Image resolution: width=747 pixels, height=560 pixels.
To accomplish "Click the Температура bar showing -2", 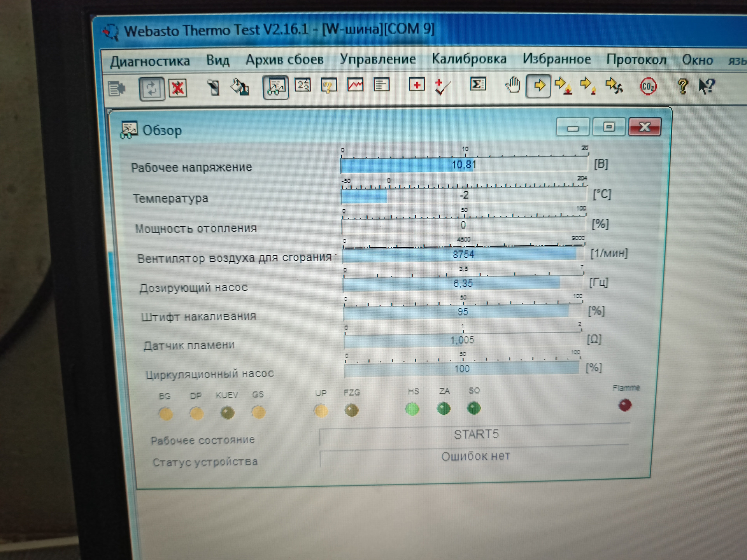I will 464,195.
